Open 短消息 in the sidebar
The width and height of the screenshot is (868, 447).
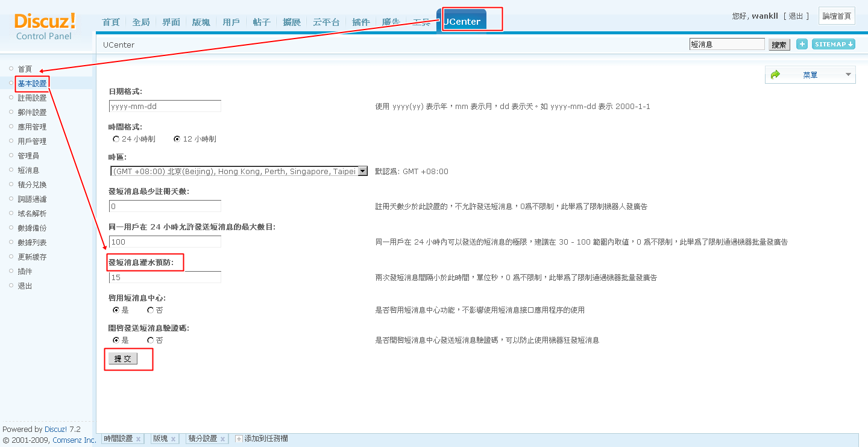(x=28, y=170)
